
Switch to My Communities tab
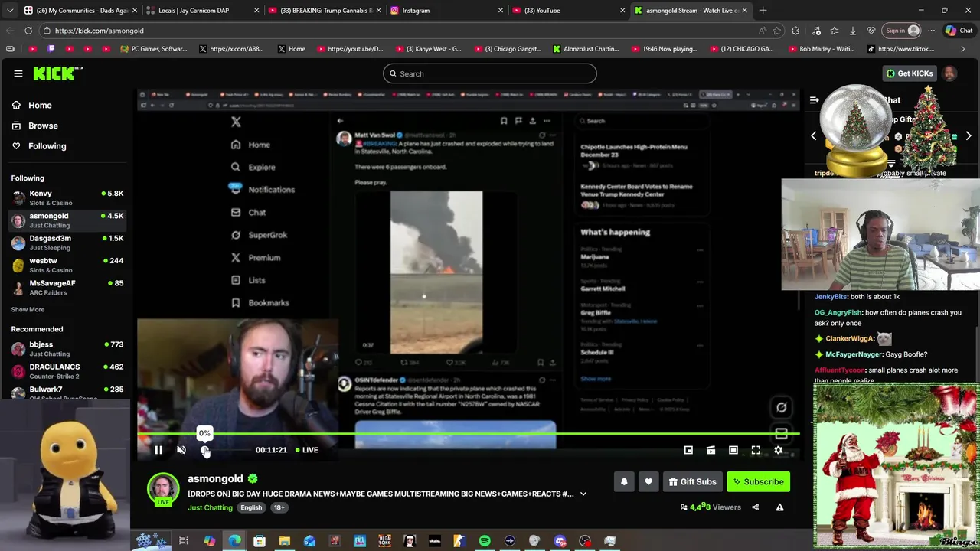[80, 11]
